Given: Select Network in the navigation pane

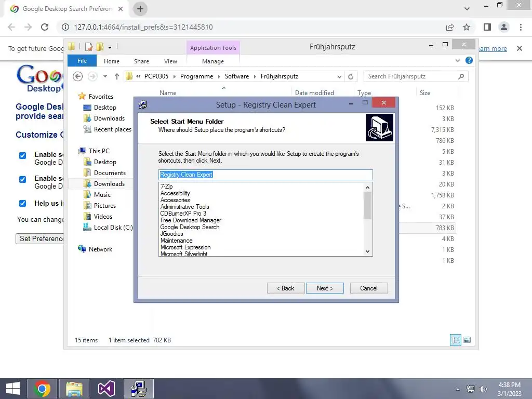Looking at the screenshot, I should click(100, 249).
